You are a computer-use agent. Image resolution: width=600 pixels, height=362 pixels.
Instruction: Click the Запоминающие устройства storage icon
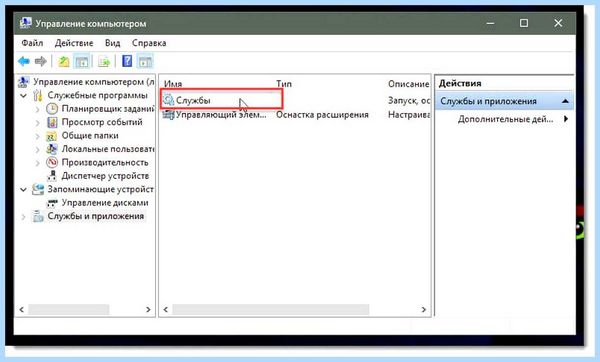point(38,189)
